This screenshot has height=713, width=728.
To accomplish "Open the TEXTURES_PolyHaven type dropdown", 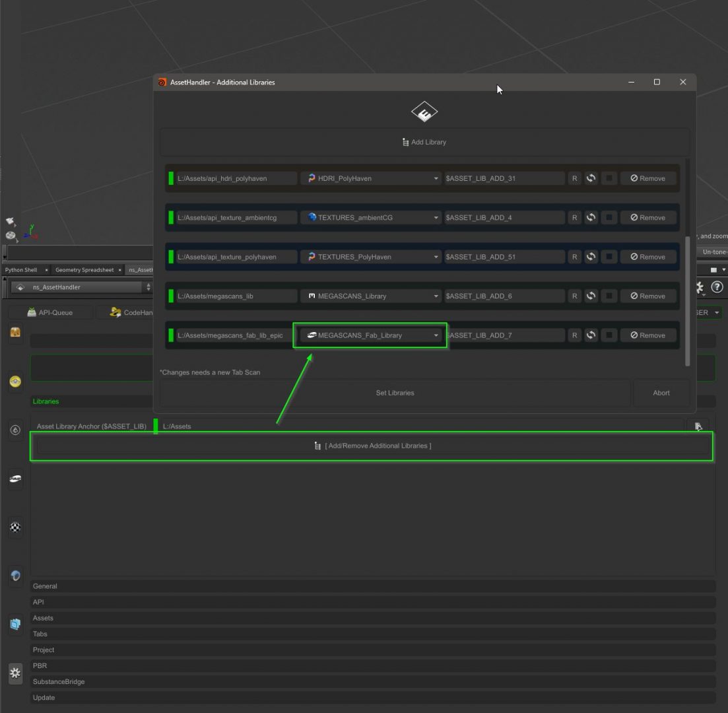I will coord(370,257).
